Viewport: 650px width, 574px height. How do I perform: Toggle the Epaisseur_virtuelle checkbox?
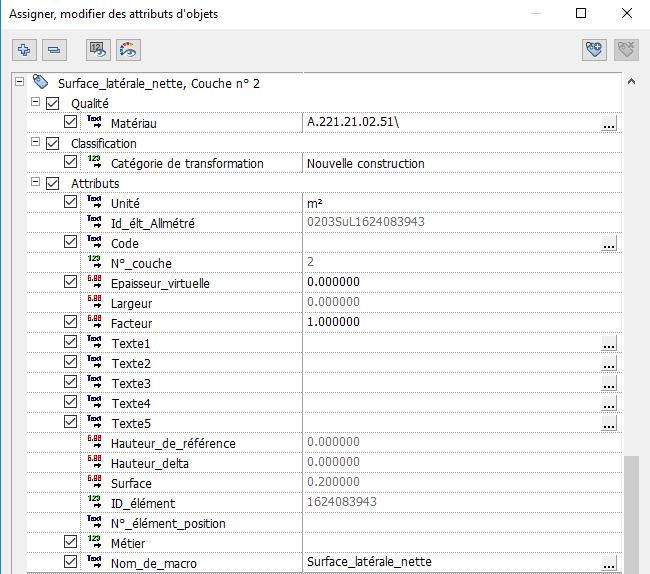[x=70, y=282]
